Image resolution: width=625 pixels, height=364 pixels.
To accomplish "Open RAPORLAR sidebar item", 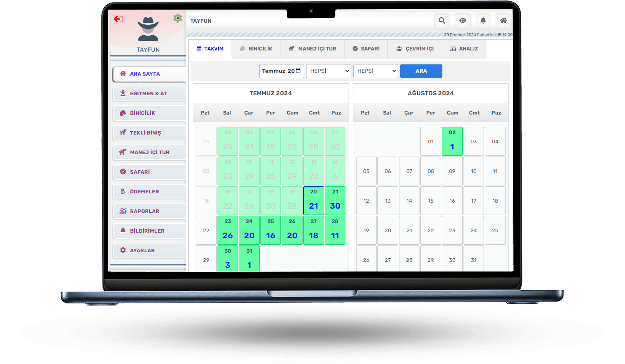I will (x=149, y=211).
